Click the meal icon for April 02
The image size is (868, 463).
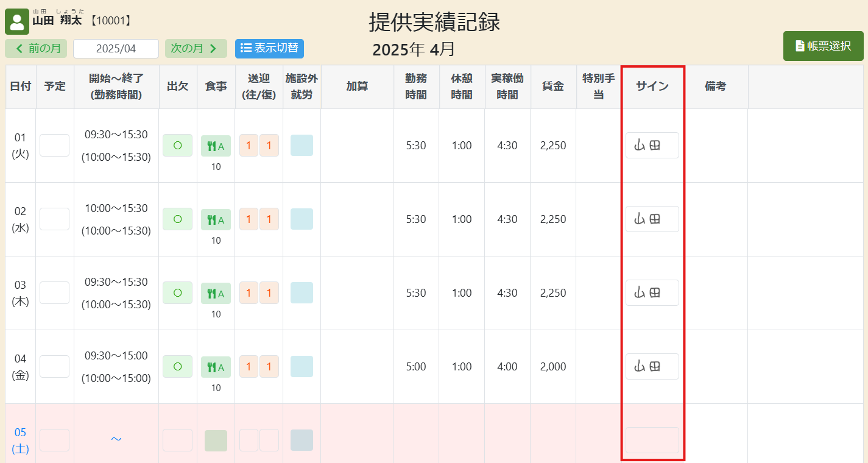tap(216, 220)
